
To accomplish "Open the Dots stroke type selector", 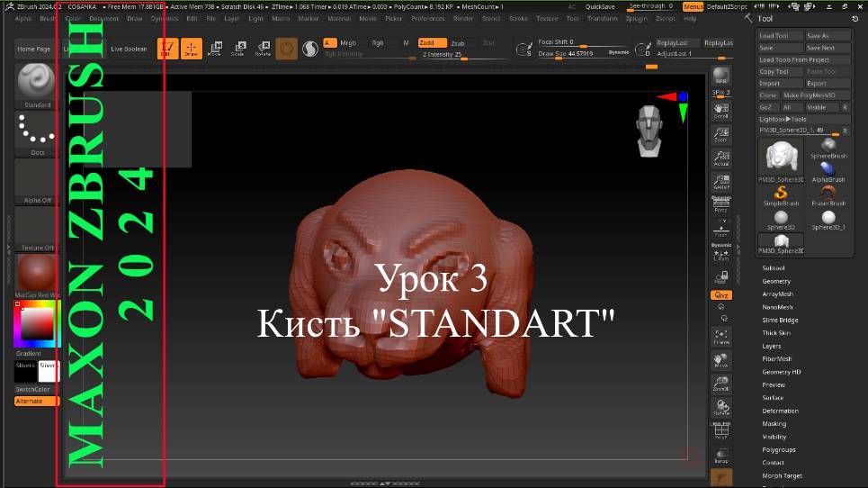I will 37,133.
